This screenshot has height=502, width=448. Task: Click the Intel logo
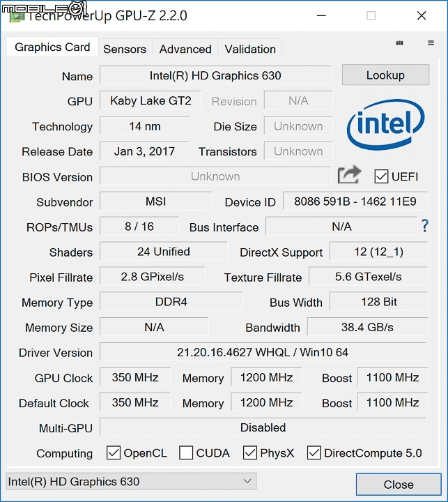point(385,125)
